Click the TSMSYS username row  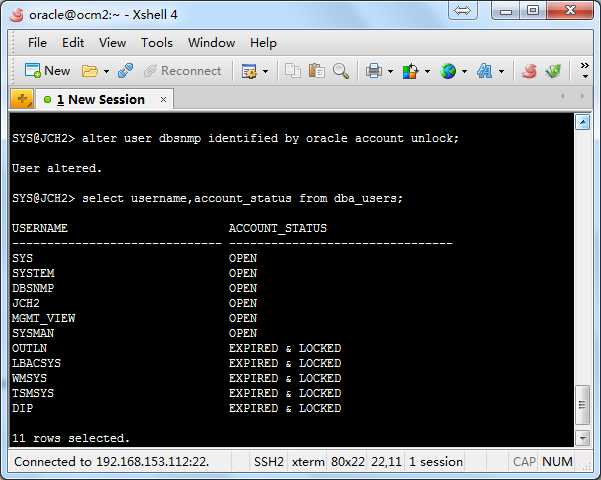[x=33, y=393]
